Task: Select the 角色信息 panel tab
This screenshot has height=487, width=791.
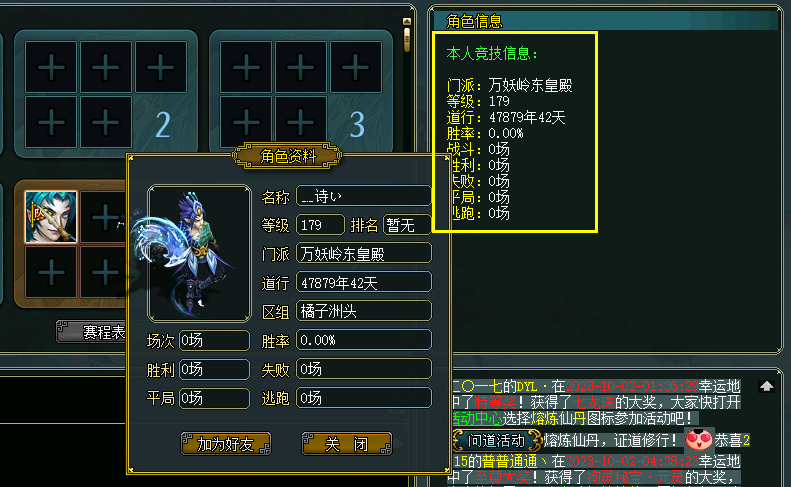Action: pos(474,21)
